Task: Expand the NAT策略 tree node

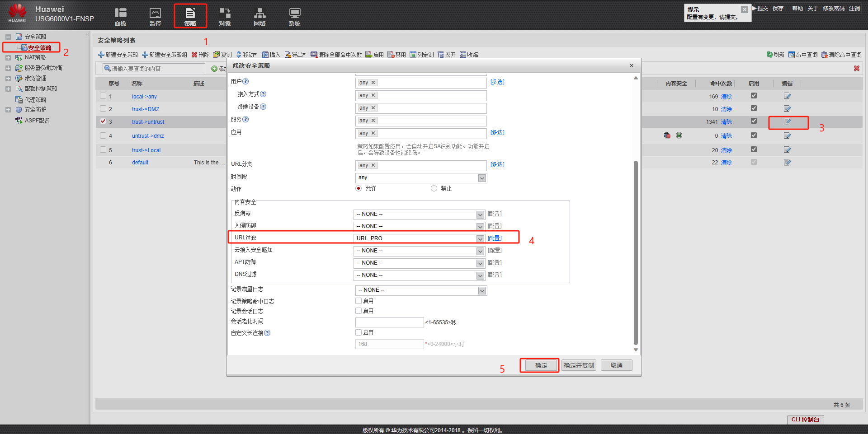Action: 8,58
